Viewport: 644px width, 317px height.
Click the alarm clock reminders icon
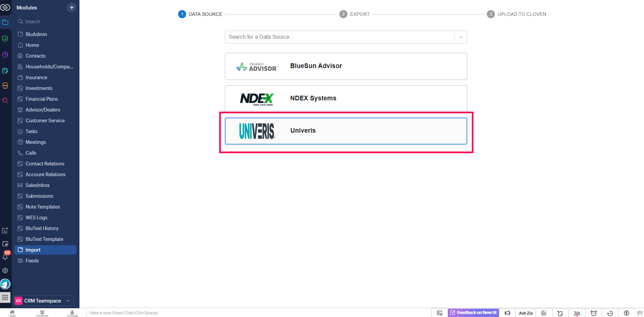click(594, 313)
